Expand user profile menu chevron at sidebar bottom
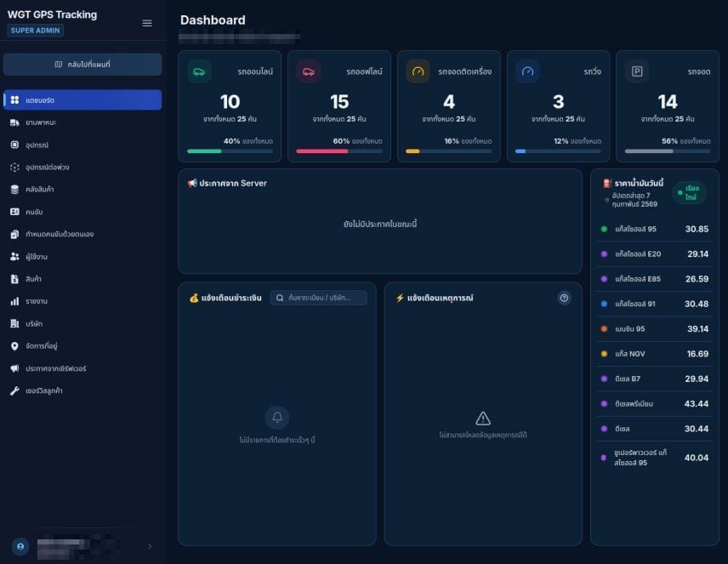728x564 pixels. pyautogui.click(x=150, y=546)
